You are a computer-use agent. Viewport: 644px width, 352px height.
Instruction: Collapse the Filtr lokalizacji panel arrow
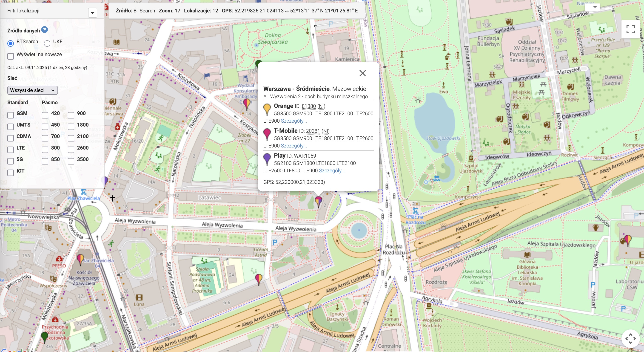[x=92, y=13]
